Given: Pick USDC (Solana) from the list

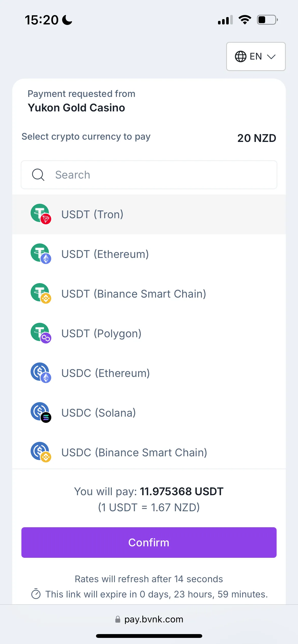Looking at the screenshot, I should (99, 413).
